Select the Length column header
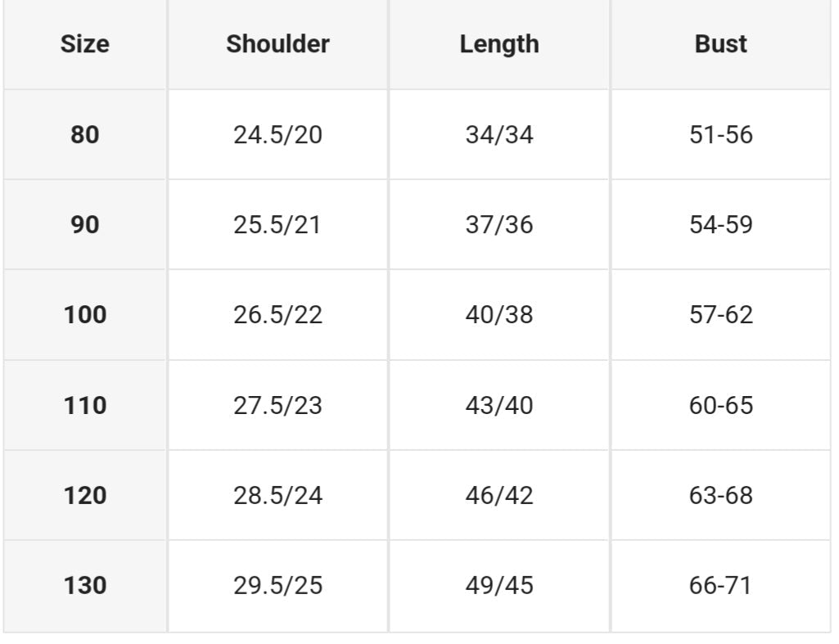The image size is (839, 644). [499, 44]
